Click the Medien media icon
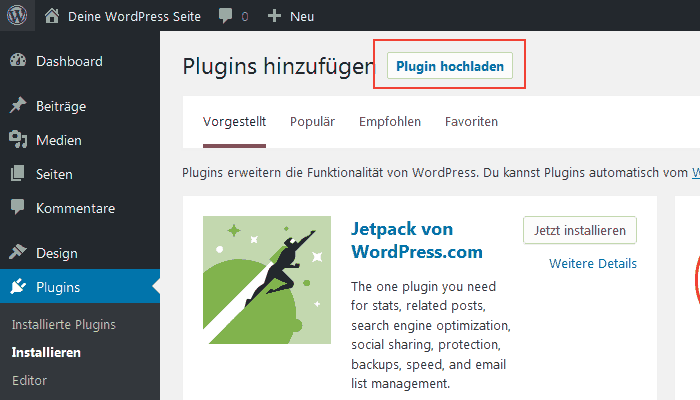Screen dimensions: 700x400 [18, 140]
